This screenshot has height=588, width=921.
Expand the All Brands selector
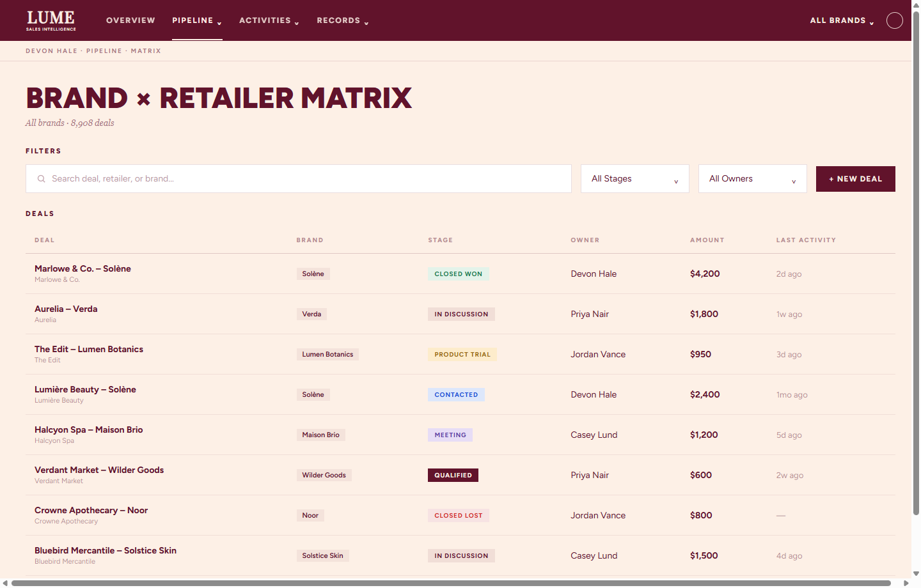[842, 20]
